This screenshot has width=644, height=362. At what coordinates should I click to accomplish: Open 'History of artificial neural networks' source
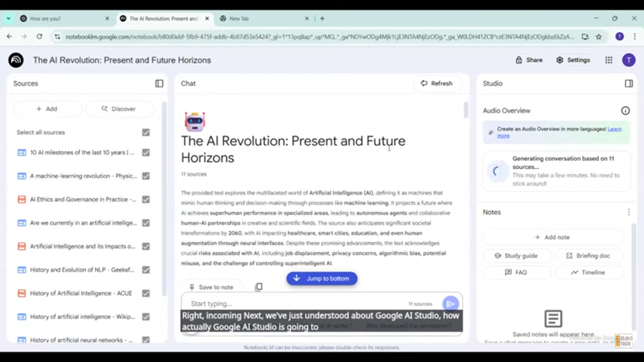coord(82,340)
